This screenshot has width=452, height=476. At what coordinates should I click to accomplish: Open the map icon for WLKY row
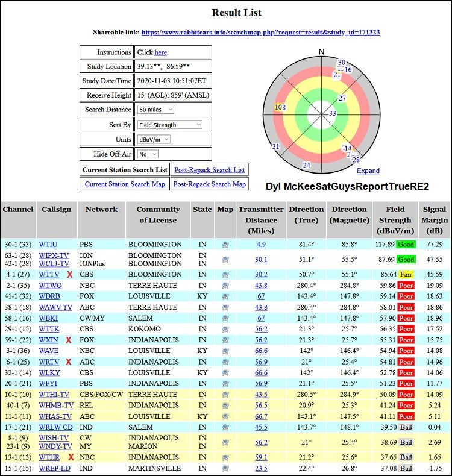[225, 373]
